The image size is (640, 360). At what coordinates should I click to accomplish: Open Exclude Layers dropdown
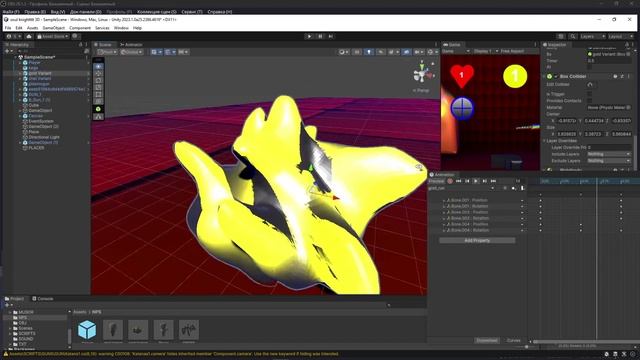[x=609, y=161]
